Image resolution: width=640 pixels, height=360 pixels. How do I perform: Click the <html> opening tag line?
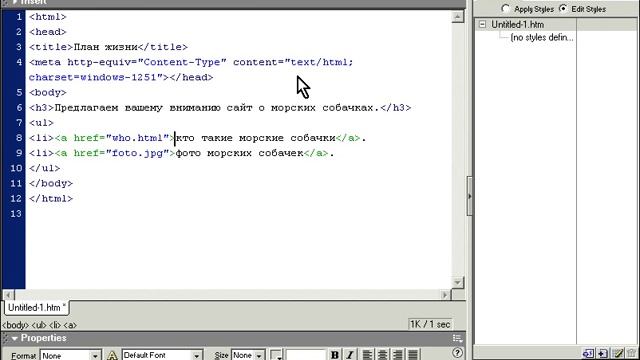point(48,17)
